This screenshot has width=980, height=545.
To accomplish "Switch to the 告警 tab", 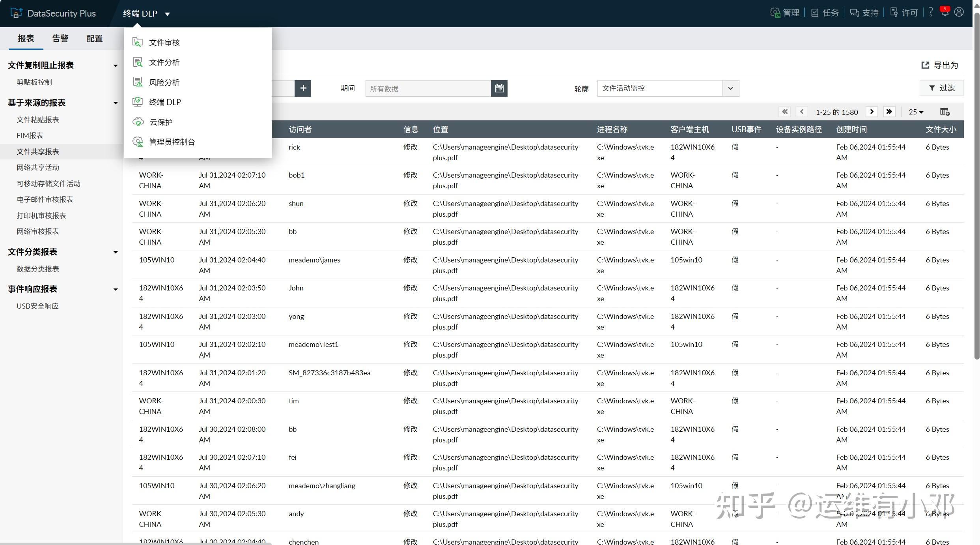I will click(60, 38).
